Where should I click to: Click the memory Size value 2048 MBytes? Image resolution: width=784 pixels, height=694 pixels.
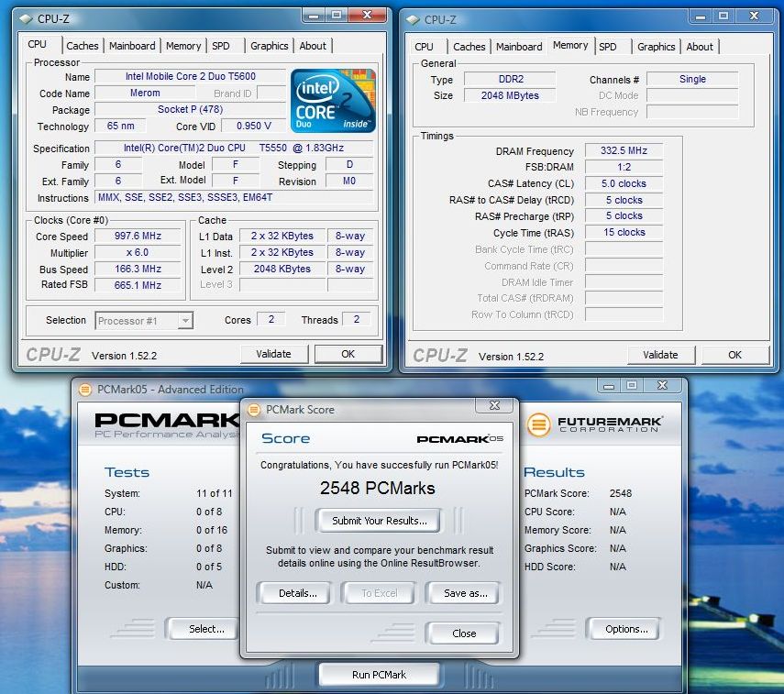[510, 95]
